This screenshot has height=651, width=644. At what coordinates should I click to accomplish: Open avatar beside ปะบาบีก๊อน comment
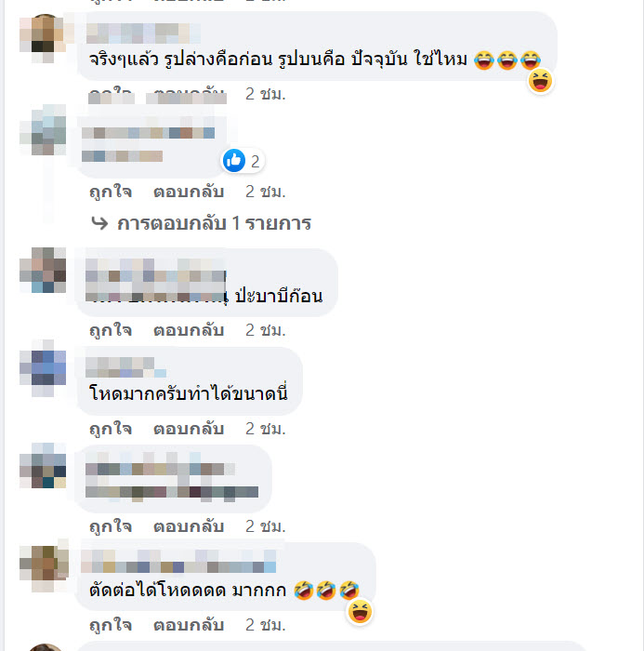click(x=43, y=270)
